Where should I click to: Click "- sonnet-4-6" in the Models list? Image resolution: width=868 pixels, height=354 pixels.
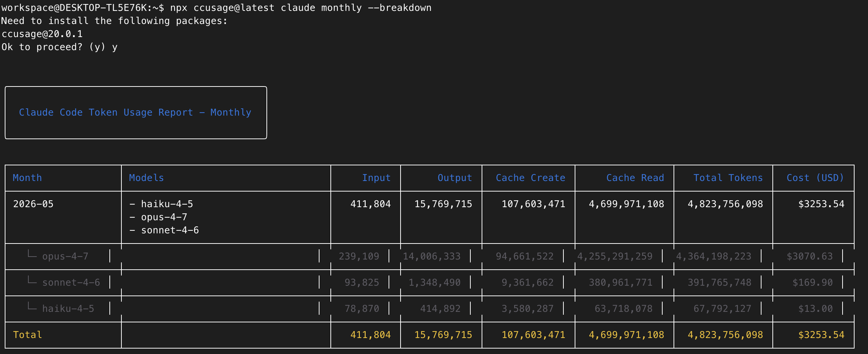(164, 230)
